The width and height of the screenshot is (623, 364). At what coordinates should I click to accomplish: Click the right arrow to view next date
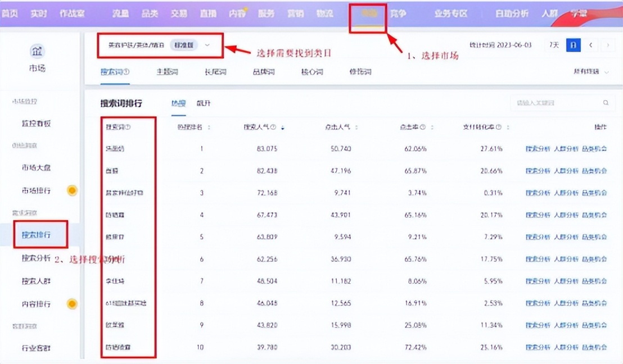coord(607,44)
